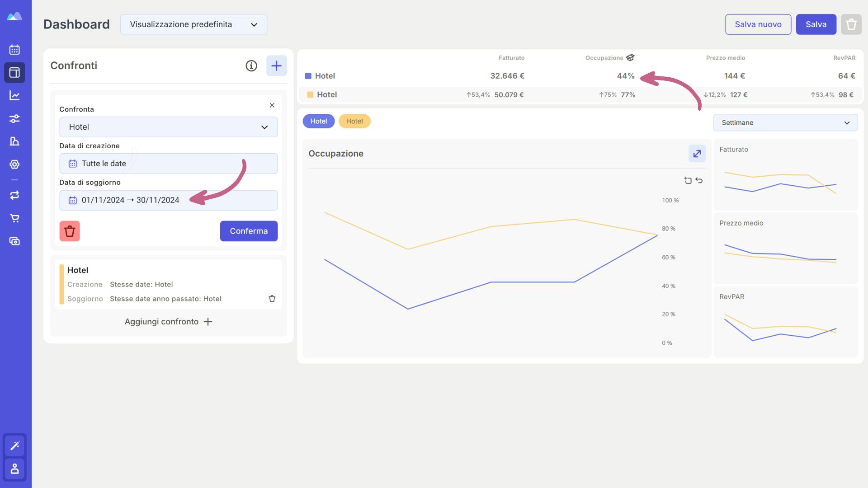
Task: Delete comparison with red trash button
Action: 70,231
